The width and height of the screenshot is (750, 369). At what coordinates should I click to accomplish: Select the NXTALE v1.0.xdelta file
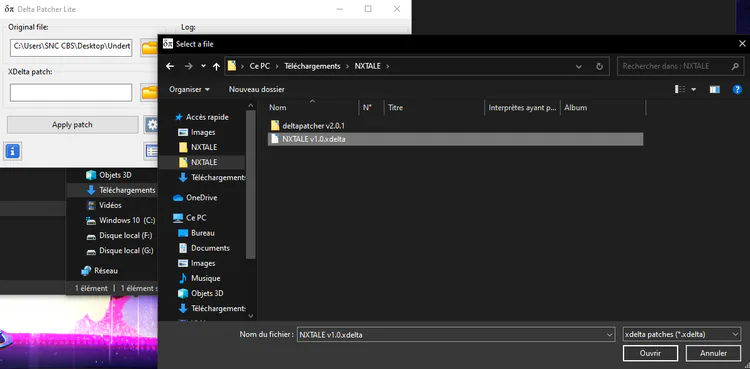(x=455, y=139)
